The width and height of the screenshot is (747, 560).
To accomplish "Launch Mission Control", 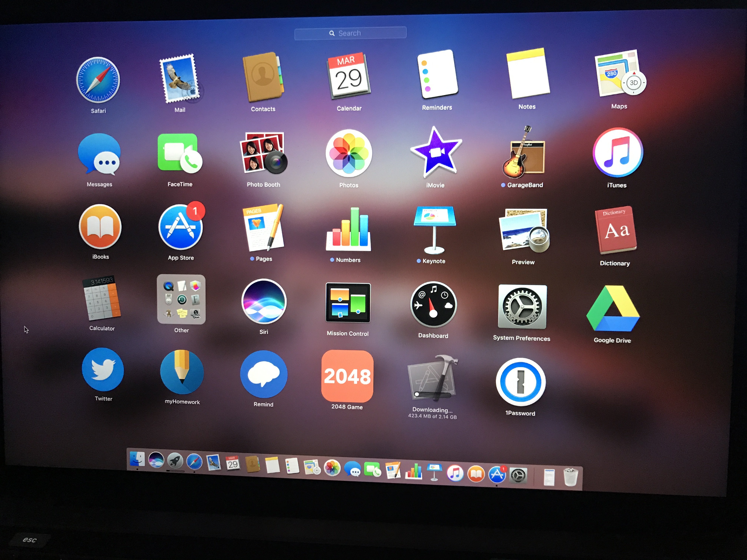I will click(348, 303).
